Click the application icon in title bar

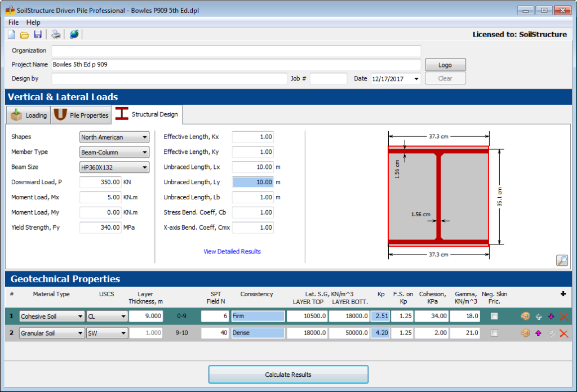10,10
